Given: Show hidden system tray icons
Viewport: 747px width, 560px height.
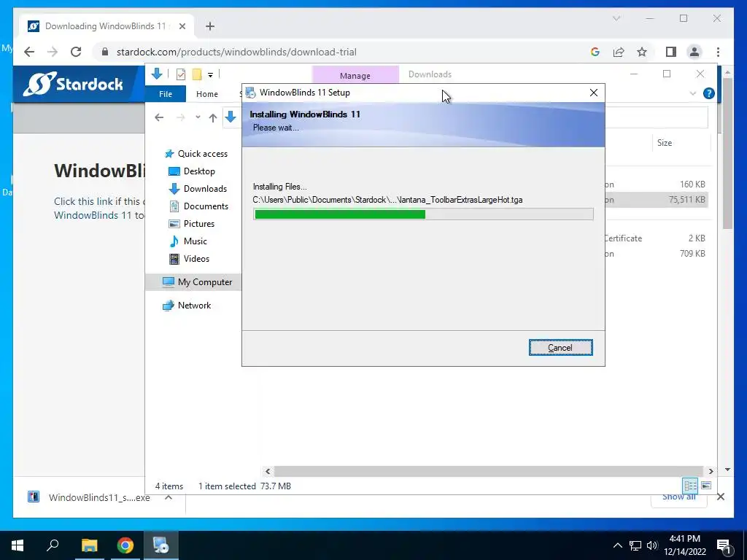Looking at the screenshot, I should coord(617,545).
